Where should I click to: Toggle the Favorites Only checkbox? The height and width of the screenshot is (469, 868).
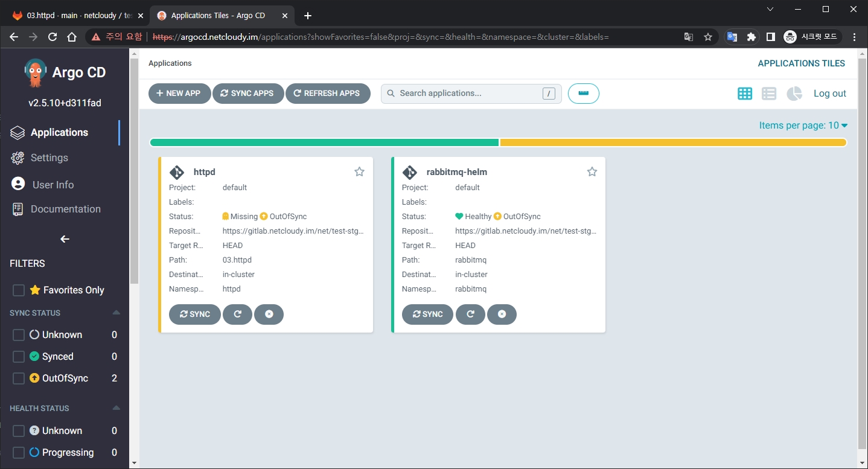coord(19,290)
